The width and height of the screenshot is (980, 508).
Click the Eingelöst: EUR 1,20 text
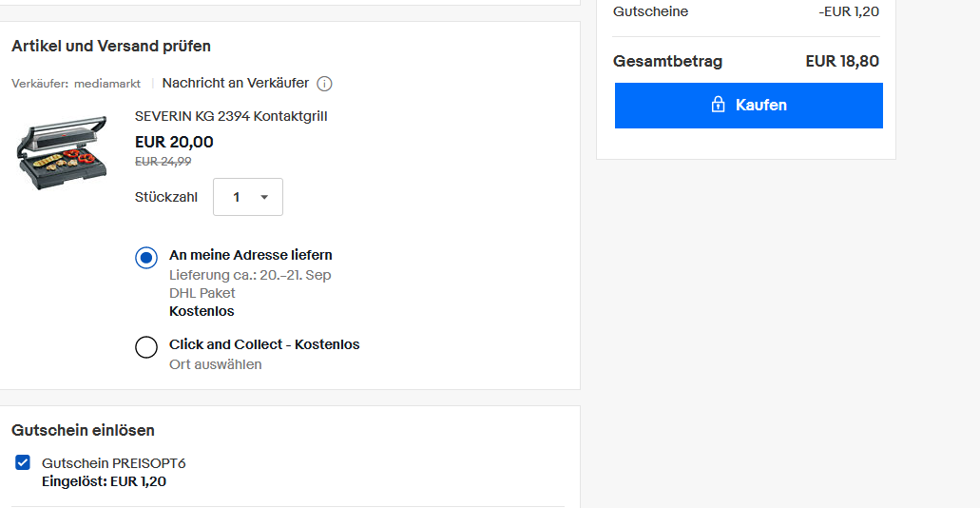(104, 481)
